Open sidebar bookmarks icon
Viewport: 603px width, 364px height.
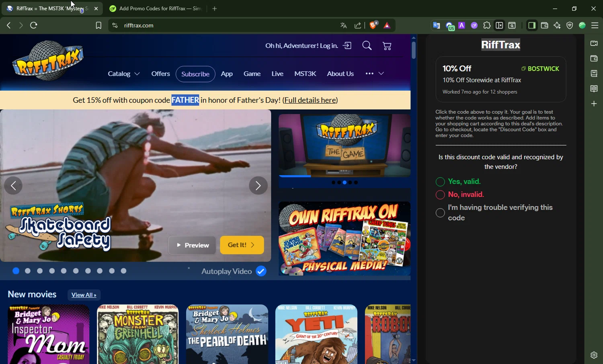pos(594,74)
